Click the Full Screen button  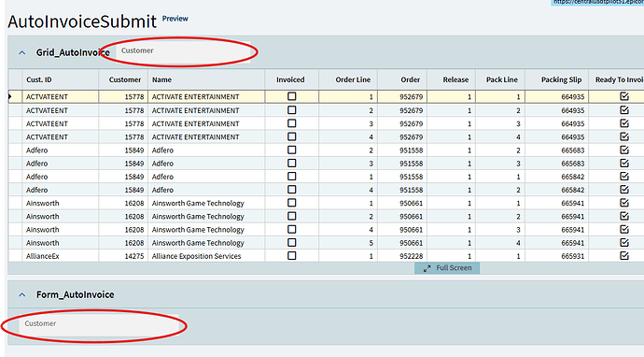(x=447, y=268)
